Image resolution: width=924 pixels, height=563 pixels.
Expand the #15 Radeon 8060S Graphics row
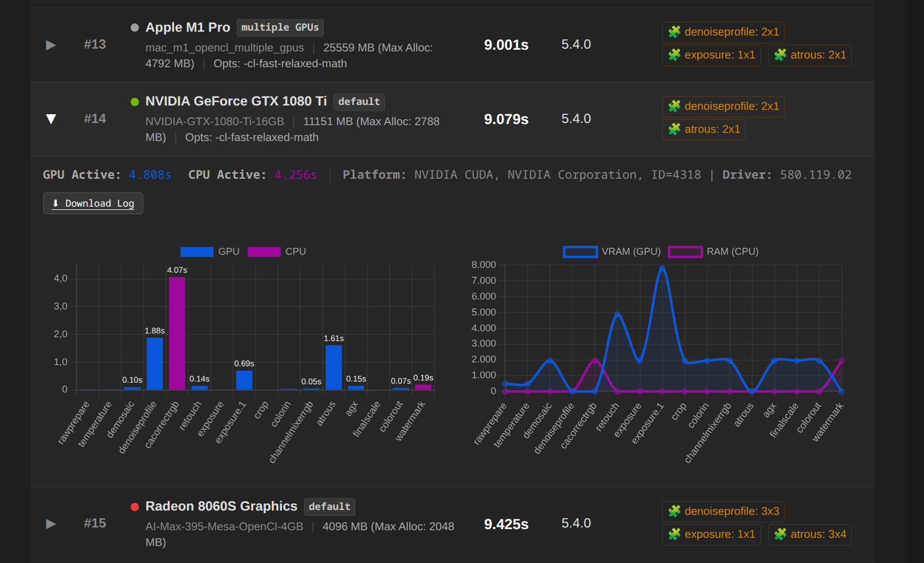(51, 524)
